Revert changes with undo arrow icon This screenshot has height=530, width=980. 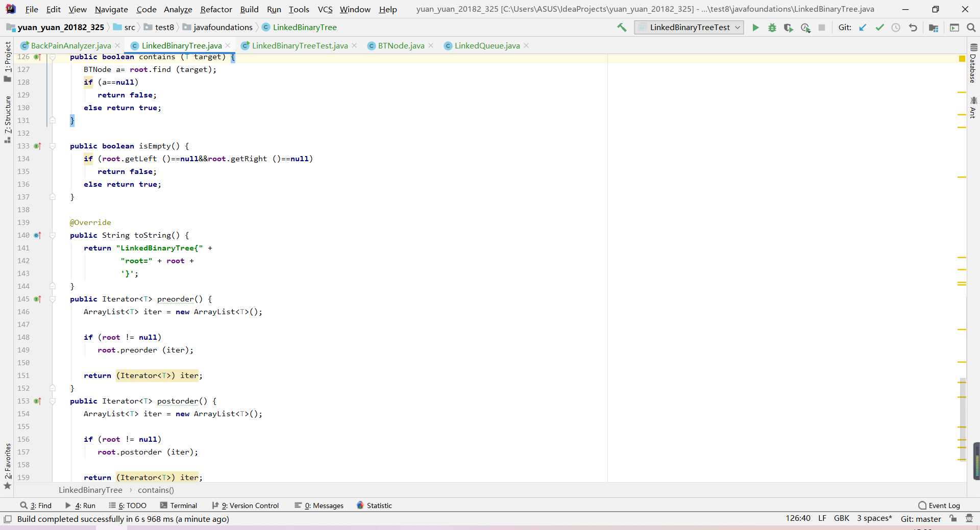tap(913, 28)
